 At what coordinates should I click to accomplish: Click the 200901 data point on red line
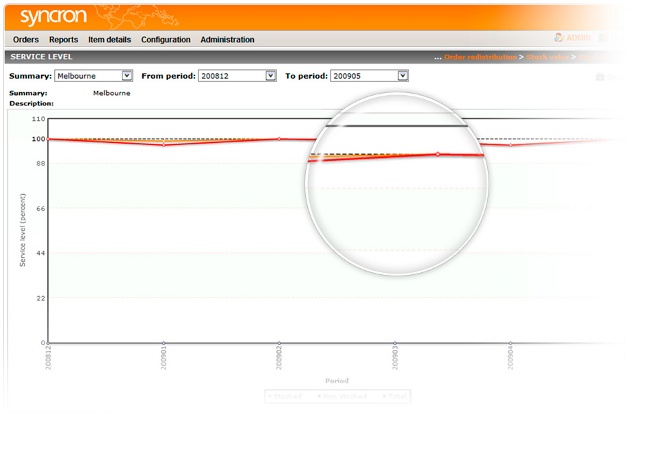(164, 145)
